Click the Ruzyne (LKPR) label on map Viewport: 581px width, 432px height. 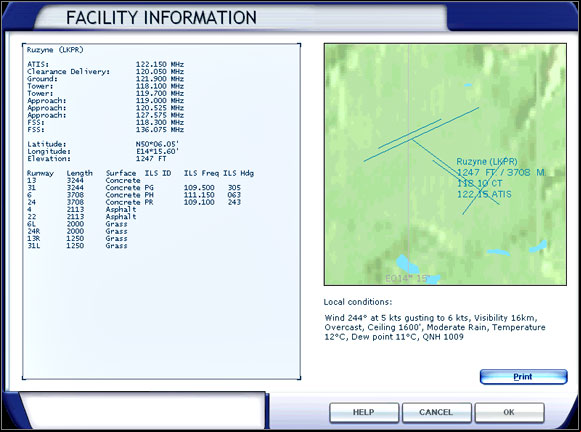tap(487, 162)
